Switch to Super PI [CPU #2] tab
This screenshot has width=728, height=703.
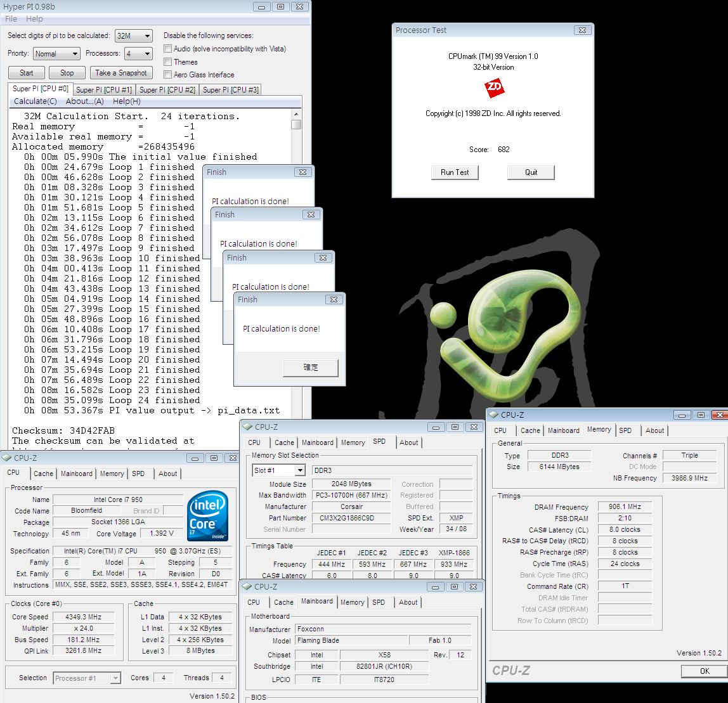tap(167, 90)
